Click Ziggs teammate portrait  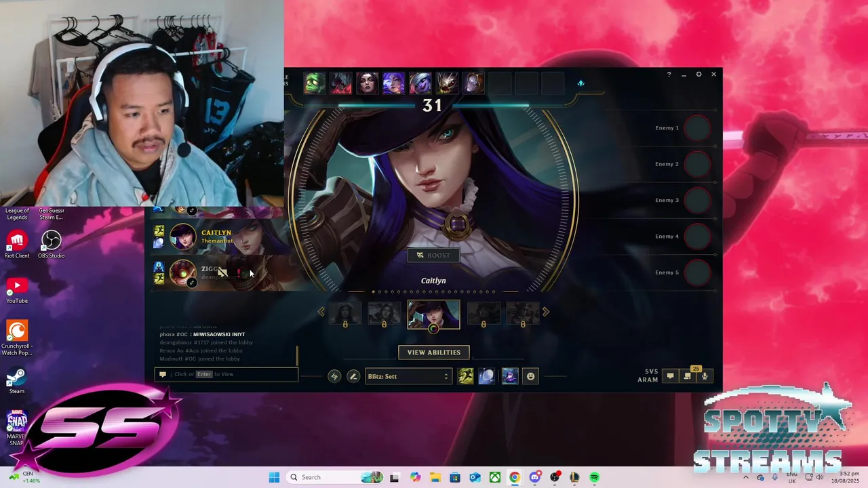[x=183, y=273]
